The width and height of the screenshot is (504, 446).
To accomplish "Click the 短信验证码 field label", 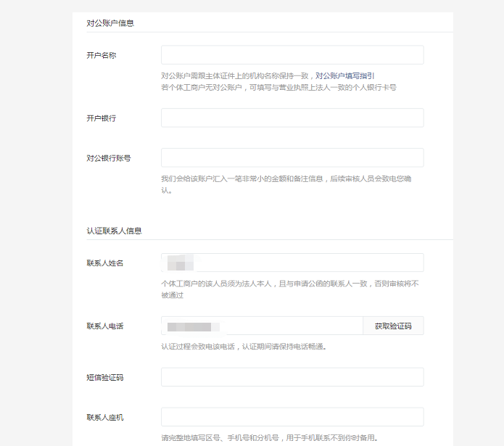I will (x=104, y=377).
